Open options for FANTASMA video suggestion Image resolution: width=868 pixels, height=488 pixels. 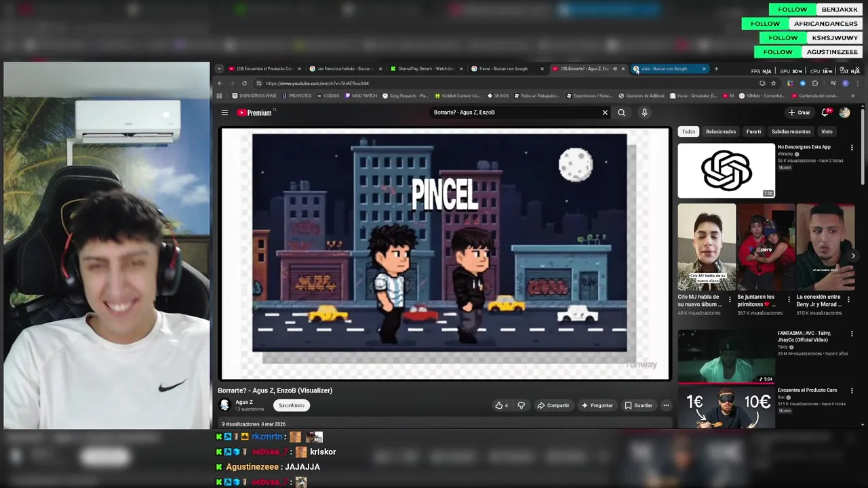[x=852, y=333]
